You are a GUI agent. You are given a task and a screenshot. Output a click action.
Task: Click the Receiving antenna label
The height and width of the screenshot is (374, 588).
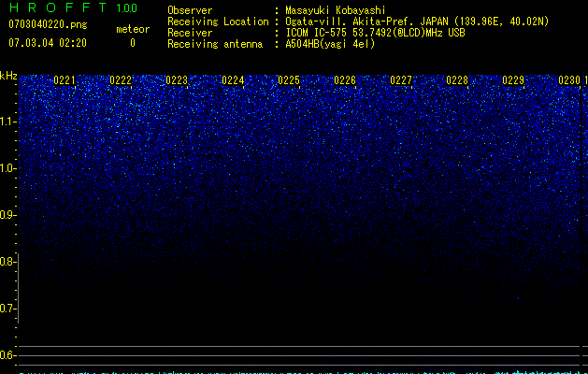coord(215,44)
